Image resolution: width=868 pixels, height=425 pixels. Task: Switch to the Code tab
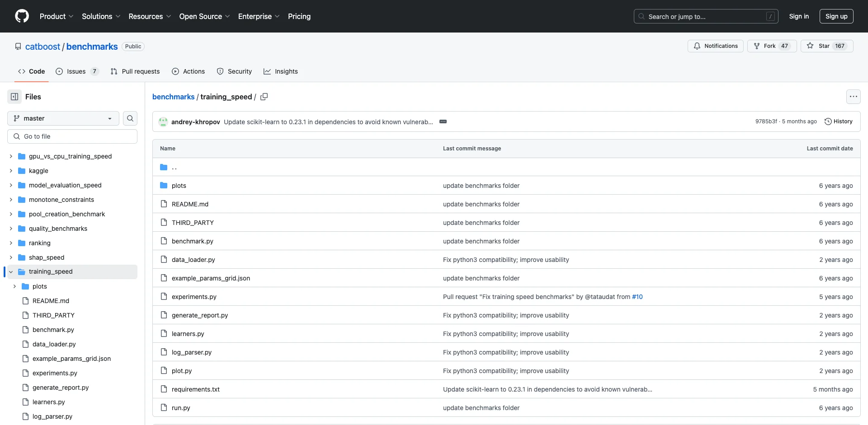coord(31,71)
